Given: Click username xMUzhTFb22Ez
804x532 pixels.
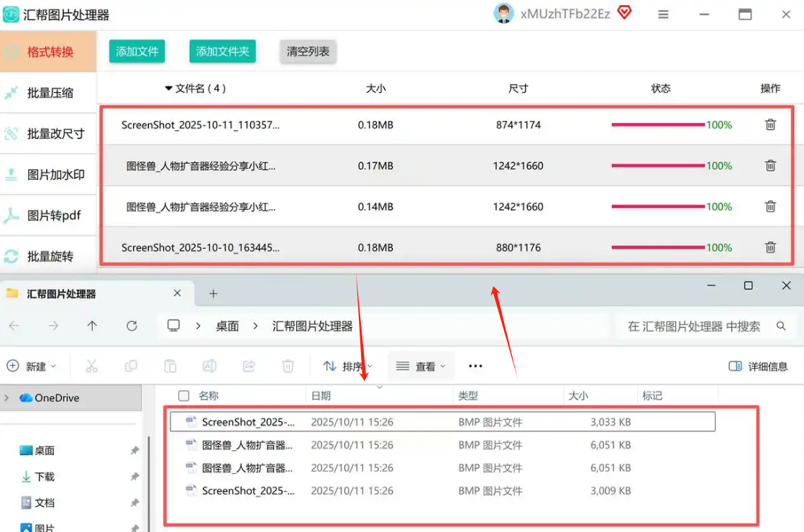Looking at the screenshot, I should click(565, 14).
